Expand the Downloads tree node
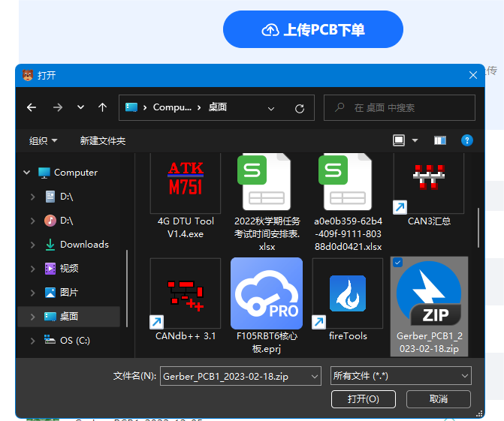The height and width of the screenshot is (421, 504). coord(32,245)
